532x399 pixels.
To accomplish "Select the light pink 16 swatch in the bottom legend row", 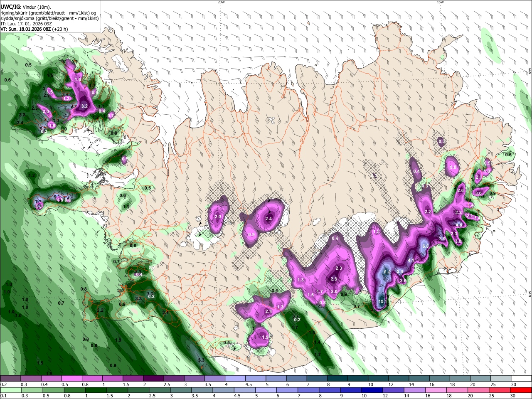I will coord(436,390).
